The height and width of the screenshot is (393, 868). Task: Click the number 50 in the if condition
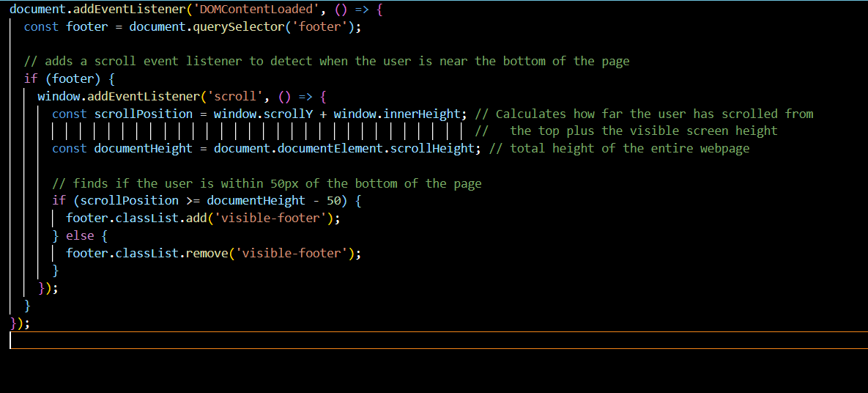coord(337,201)
